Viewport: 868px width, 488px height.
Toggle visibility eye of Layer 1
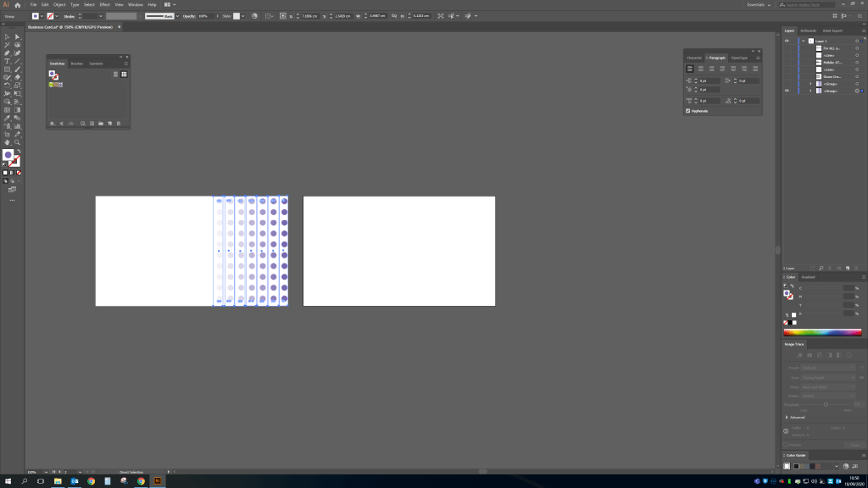point(787,41)
